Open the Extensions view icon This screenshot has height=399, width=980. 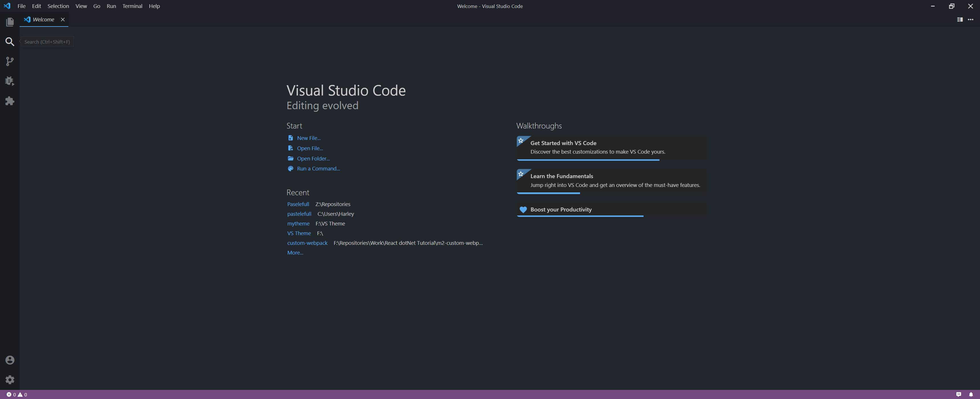tap(10, 101)
